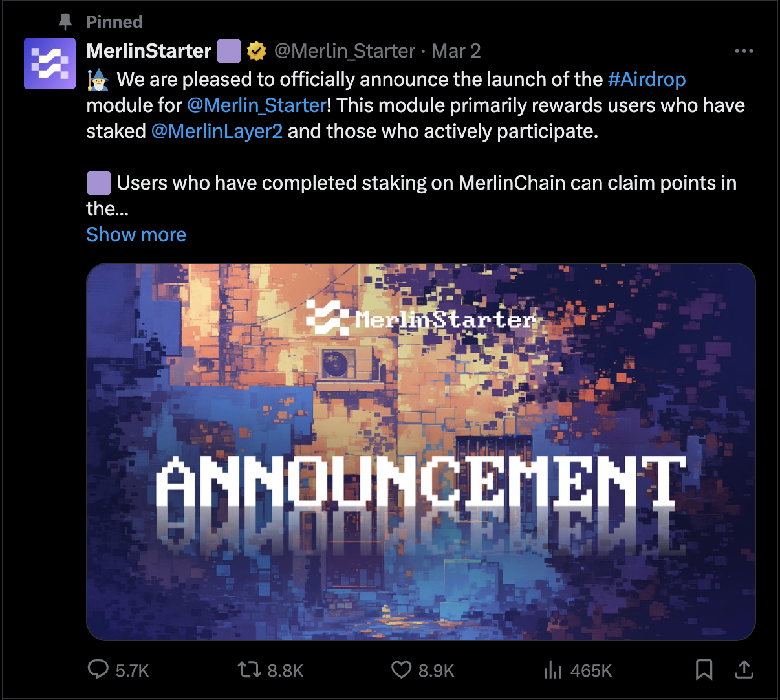Open the #Airdrop hashtag

point(647,79)
